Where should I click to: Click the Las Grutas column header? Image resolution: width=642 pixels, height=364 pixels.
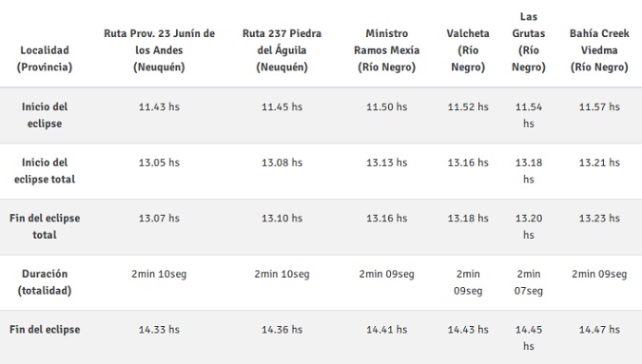click(x=529, y=42)
